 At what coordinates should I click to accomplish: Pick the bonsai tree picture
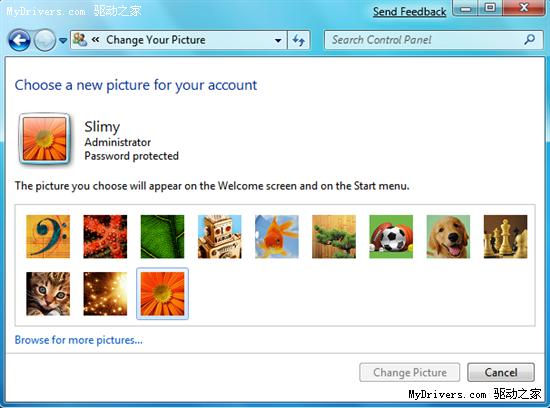point(334,236)
